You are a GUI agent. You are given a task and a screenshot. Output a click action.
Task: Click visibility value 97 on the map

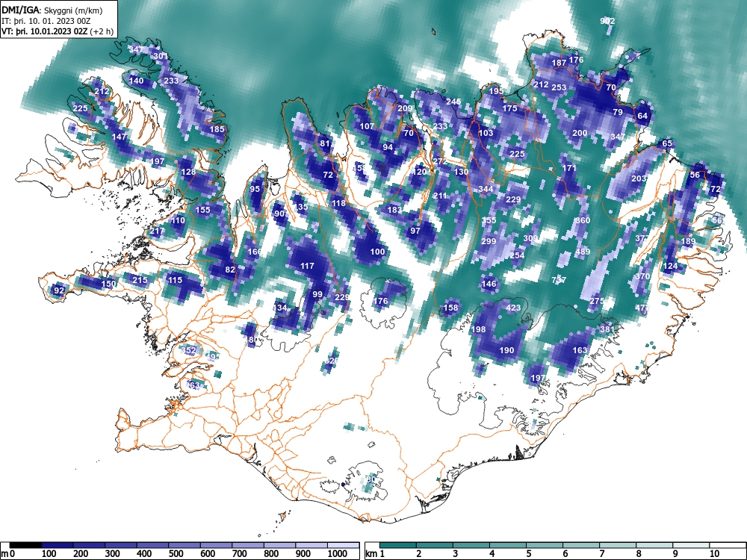click(x=415, y=231)
